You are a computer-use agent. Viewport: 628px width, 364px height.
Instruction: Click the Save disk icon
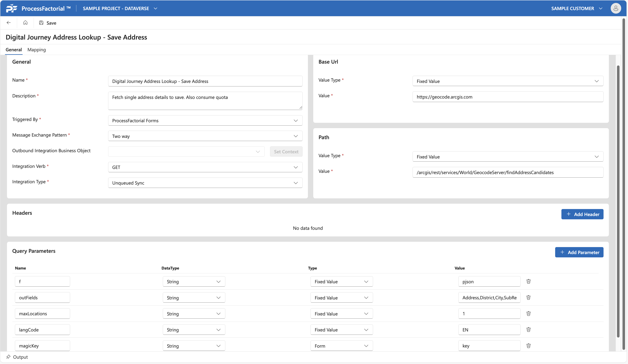[x=41, y=23]
